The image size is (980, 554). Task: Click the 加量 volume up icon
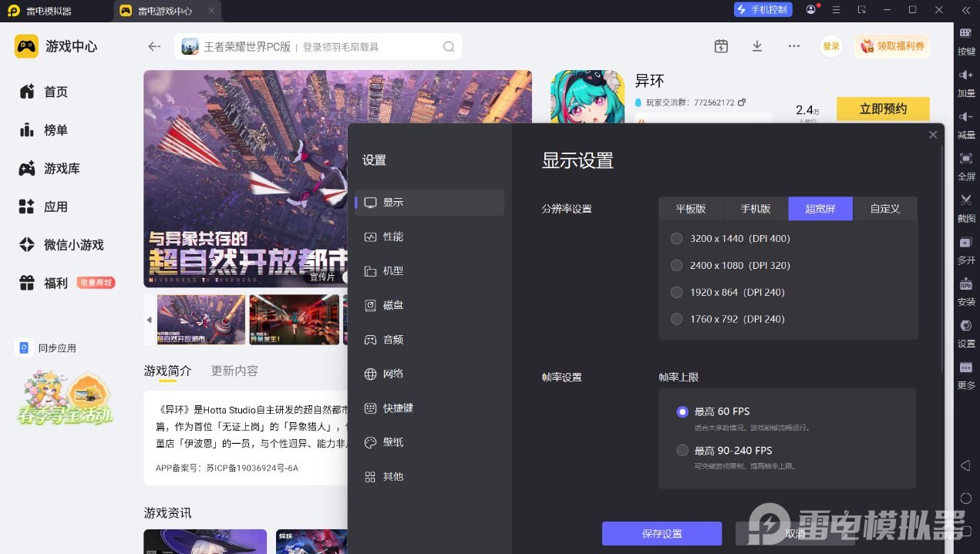[965, 76]
